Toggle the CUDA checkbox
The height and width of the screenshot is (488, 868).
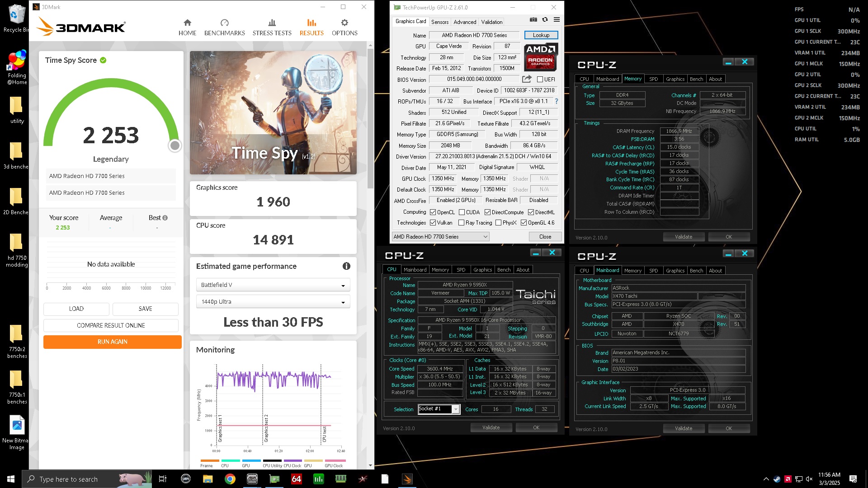point(462,212)
